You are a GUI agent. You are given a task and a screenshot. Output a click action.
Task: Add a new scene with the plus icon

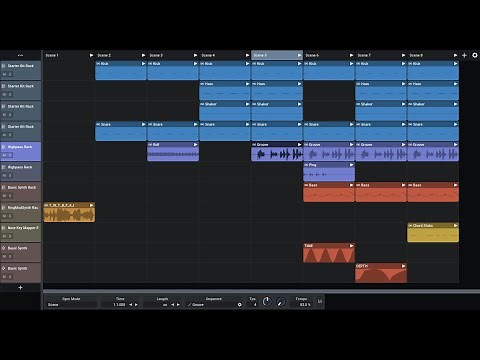click(464, 55)
